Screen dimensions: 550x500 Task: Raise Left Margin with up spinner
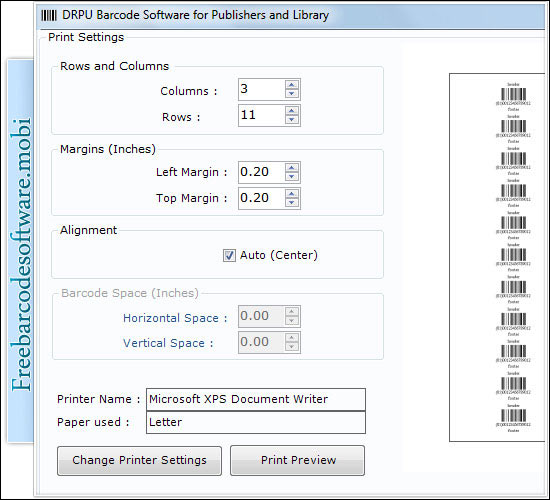tap(291, 168)
